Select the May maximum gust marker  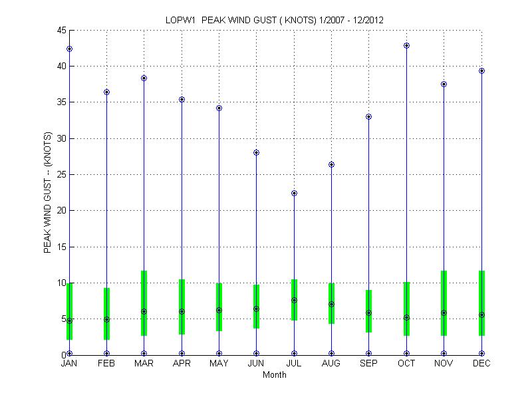tap(219, 108)
